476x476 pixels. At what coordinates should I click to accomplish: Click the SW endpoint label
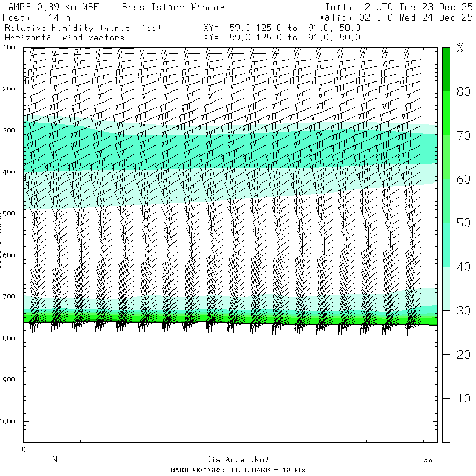[427, 460]
